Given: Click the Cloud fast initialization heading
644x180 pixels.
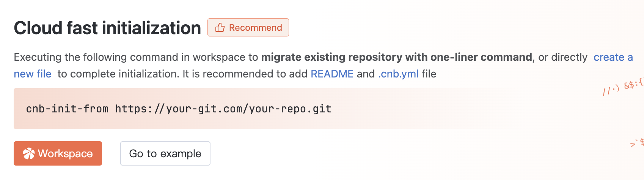Looking at the screenshot, I should 107,28.
